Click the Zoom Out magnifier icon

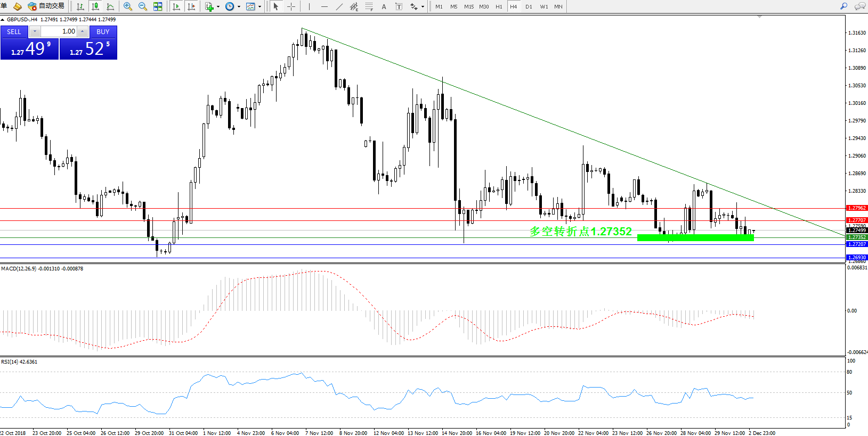(142, 6)
